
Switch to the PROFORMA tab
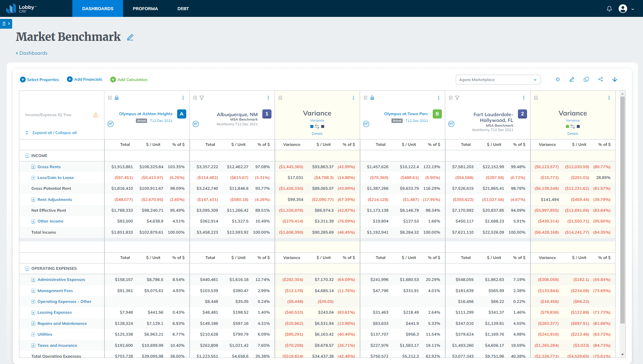pyautogui.click(x=145, y=8)
